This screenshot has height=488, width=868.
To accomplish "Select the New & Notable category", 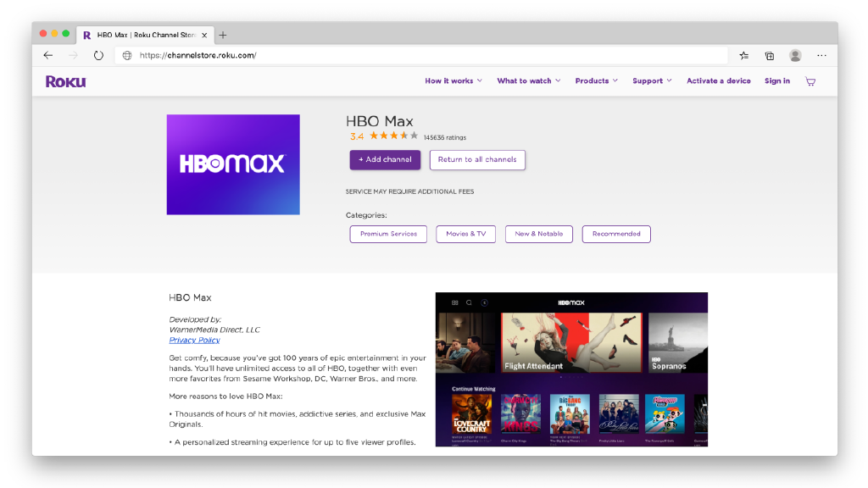I will [x=538, y=234].
